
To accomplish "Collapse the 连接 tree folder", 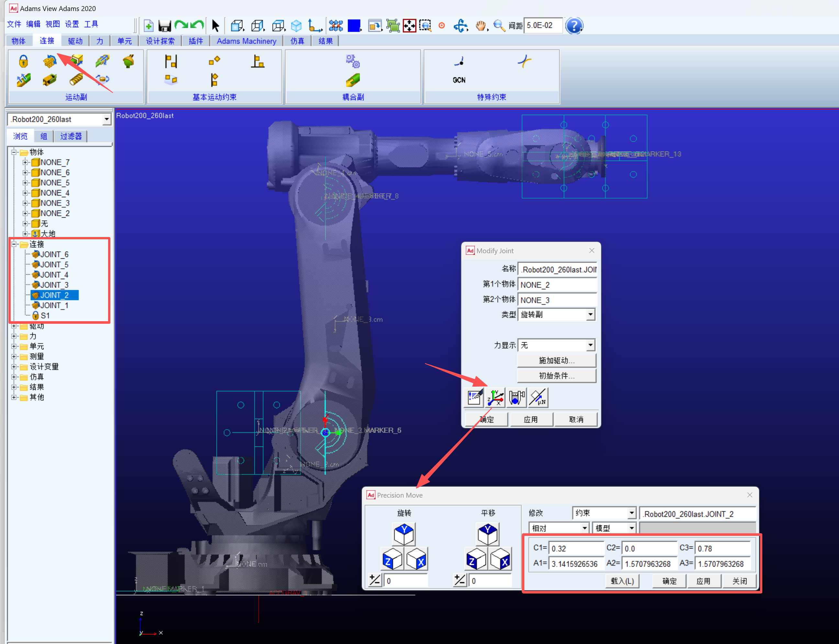I will click(x=14, y=244).
